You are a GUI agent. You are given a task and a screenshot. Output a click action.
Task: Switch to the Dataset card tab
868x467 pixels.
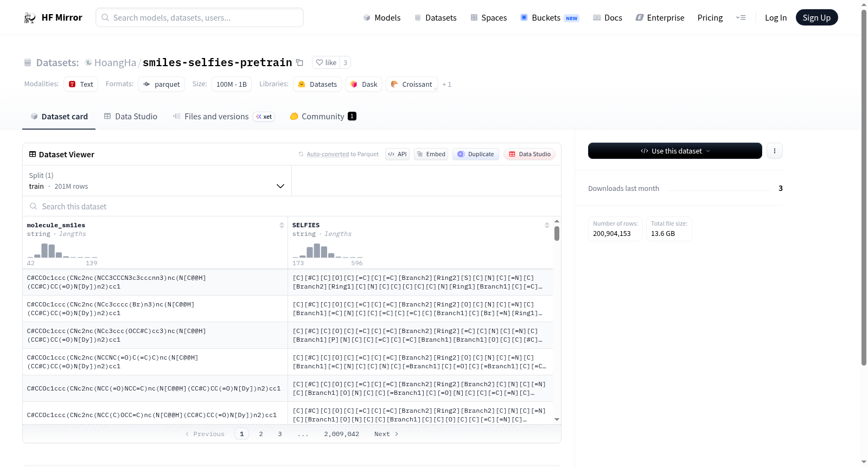59,117
